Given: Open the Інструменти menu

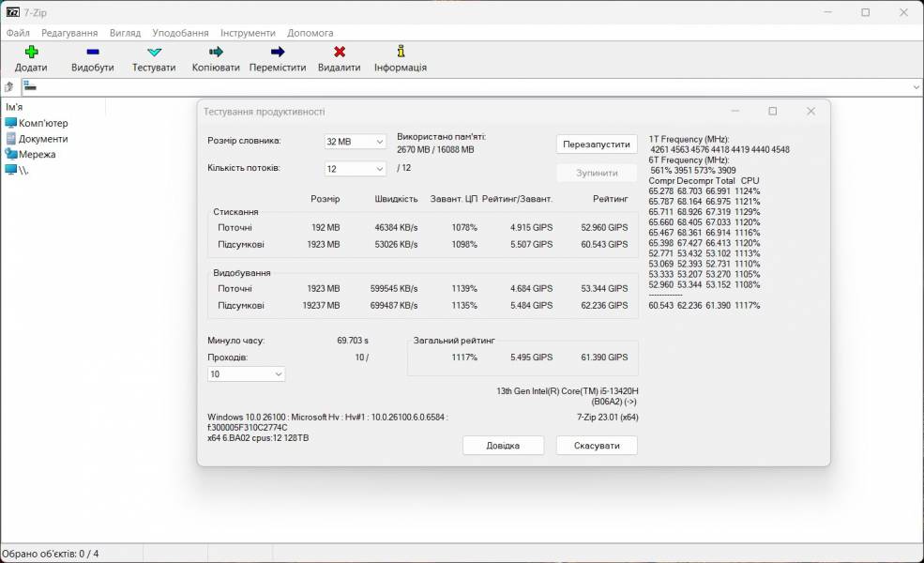Looking at the screenshot, I should [248, 32].
